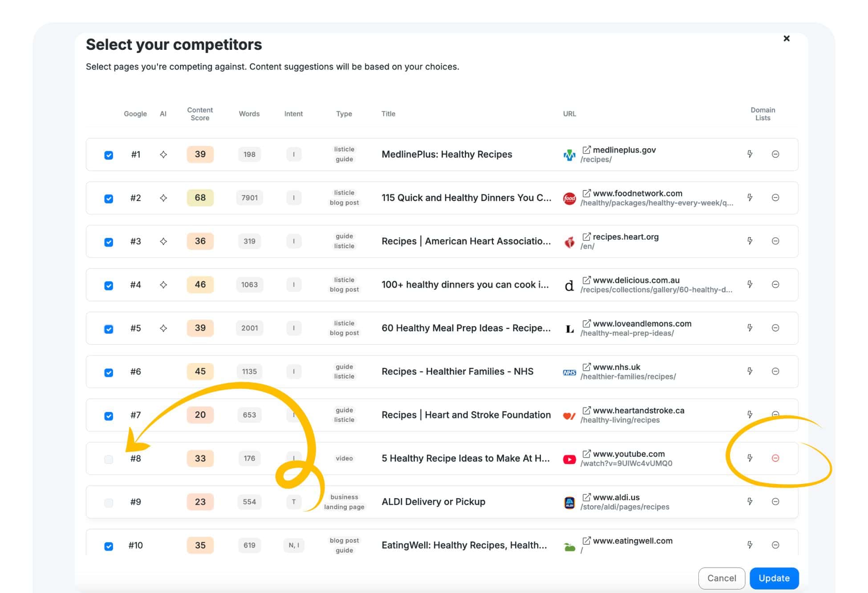
Task: Exclude foodnetwork.com using minus circle icon
Action: pos(775,198)
